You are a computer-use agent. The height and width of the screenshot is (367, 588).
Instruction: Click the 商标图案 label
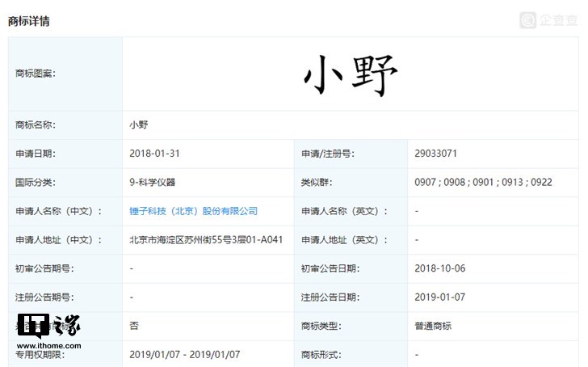tap(36, 74)
